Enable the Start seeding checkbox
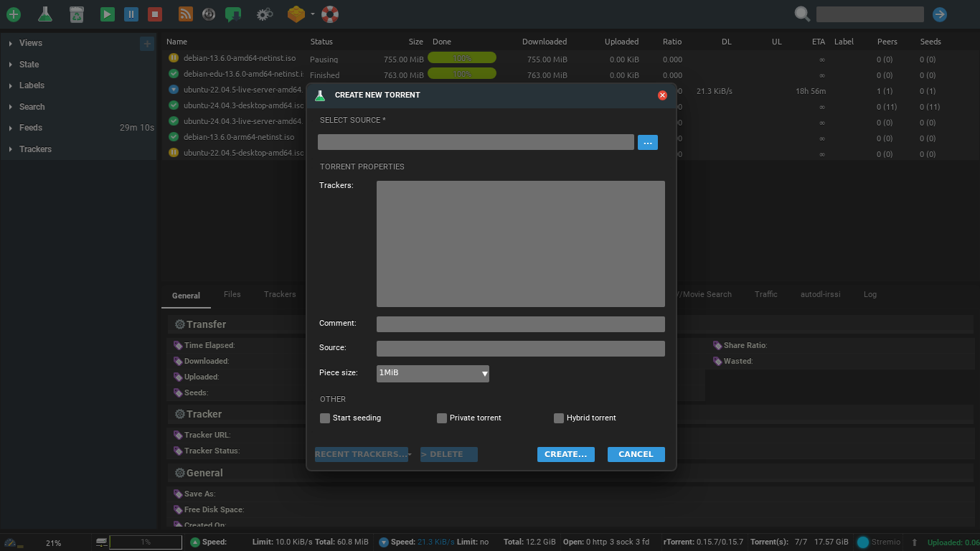Image resolution: width=980 pixels, height=551 pixels. 325,418
